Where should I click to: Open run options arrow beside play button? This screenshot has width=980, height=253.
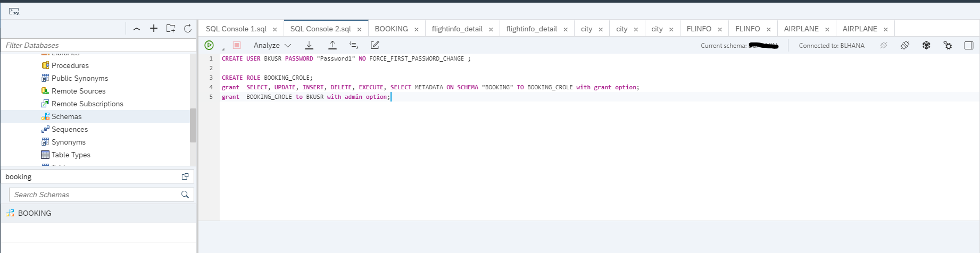coord(223,49)
